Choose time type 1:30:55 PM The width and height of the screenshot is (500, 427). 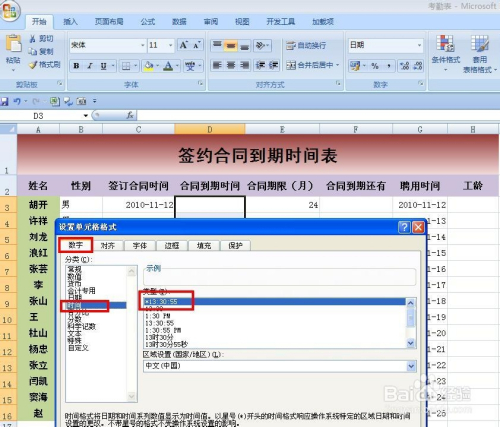pos(163,330)
